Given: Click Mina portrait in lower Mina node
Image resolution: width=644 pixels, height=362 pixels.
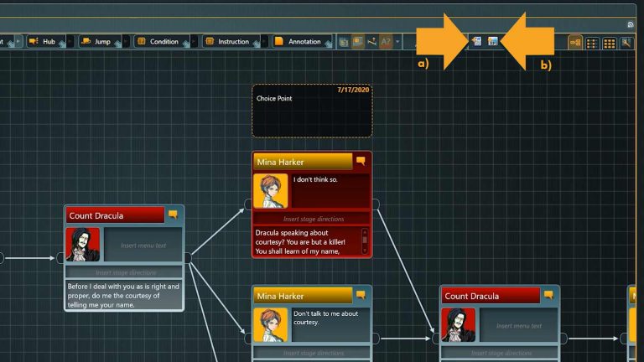Looking at the screenshot, I should (x=271, y=325).
